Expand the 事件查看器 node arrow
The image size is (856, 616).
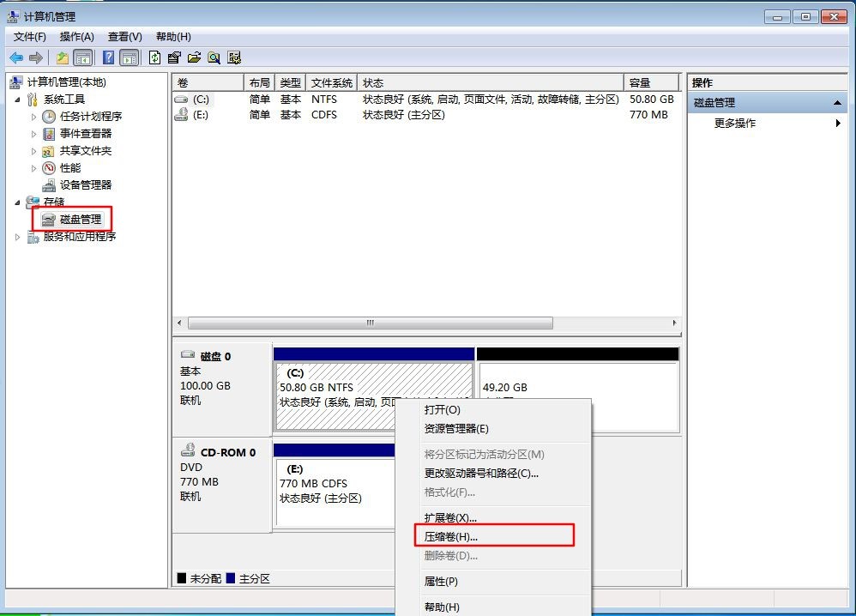click(x=33, y=134)
